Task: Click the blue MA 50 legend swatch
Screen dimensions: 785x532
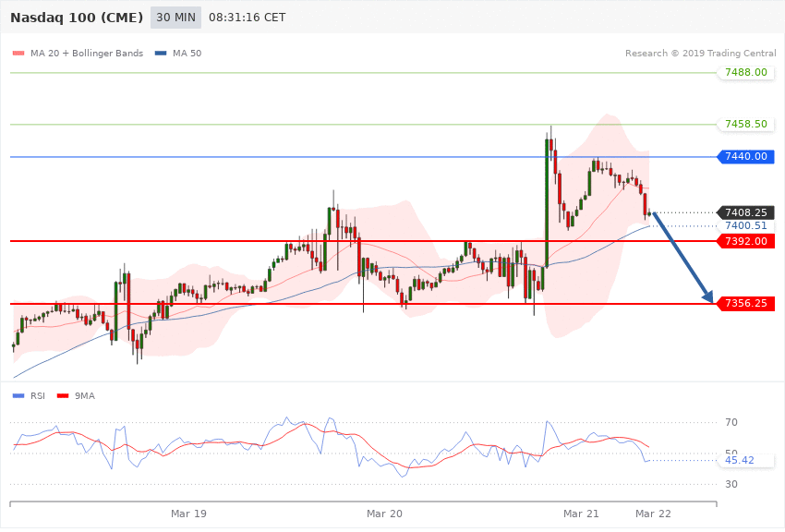Action: coord(161,53)
